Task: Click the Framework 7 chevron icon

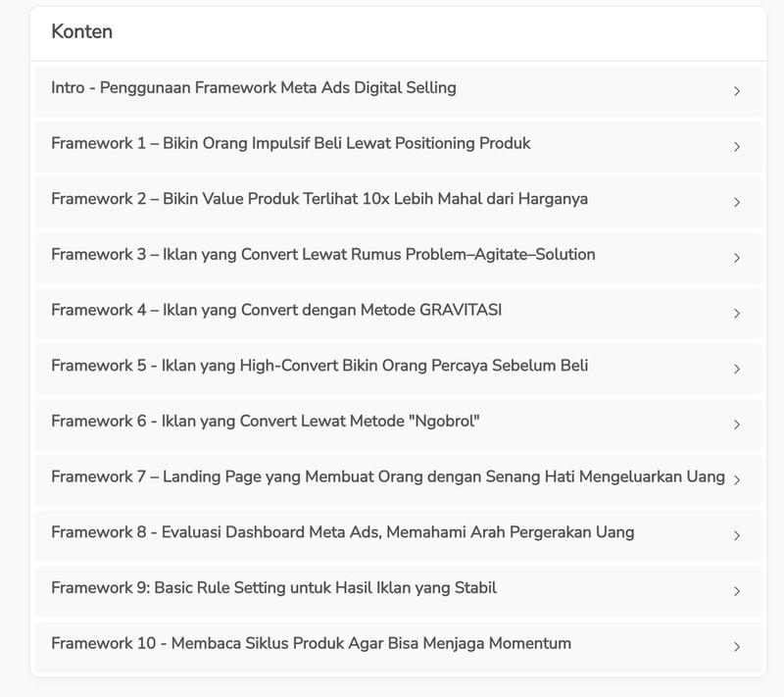Action: pyautogui.click(x=737, y=480)
